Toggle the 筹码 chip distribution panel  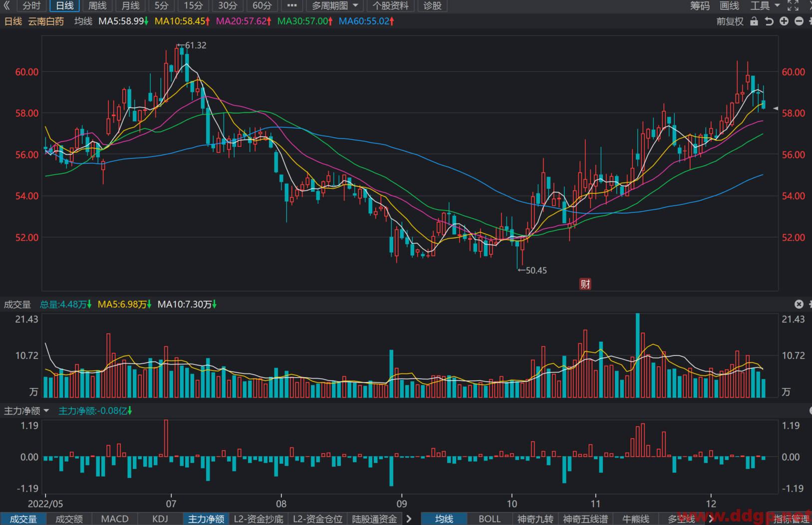pyautogui.click(x=700, y=5)
